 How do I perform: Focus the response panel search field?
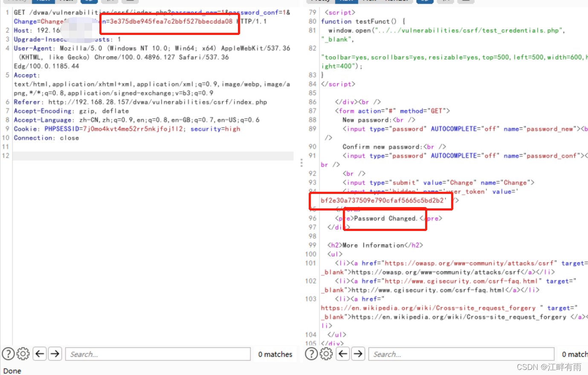(461, 354)
